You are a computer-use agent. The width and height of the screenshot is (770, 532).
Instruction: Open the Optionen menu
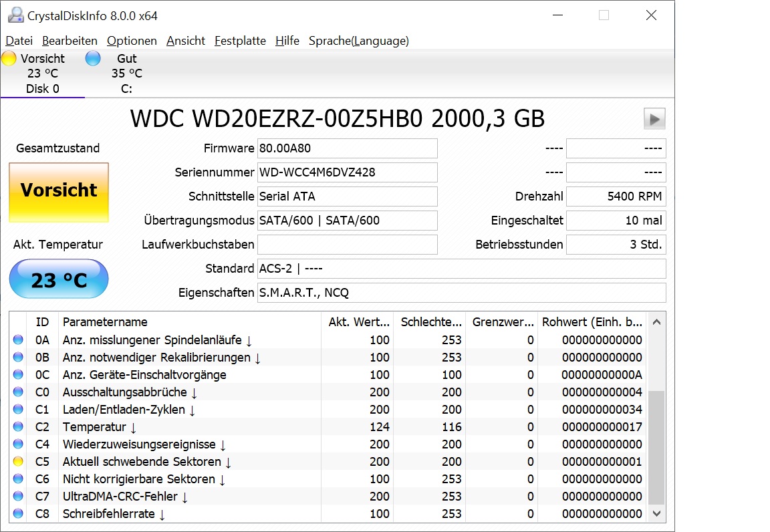(x=132, y=41)
